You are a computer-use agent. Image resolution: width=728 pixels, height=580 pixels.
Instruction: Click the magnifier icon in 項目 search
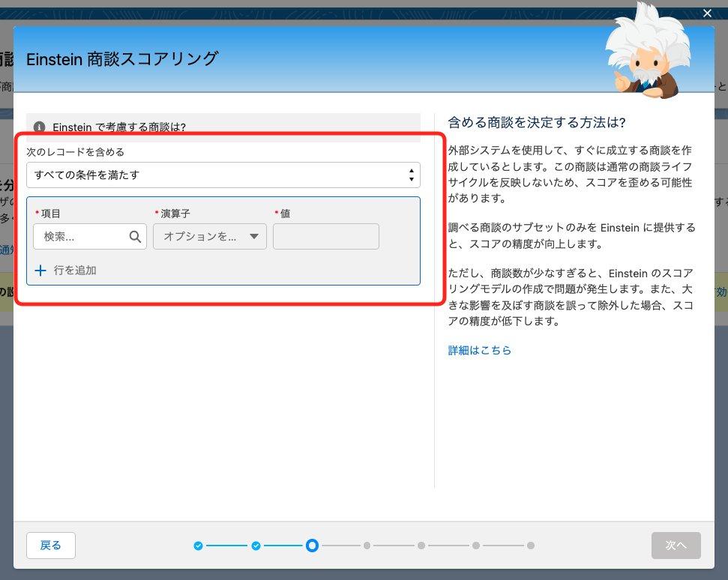[x=135, y=237]
